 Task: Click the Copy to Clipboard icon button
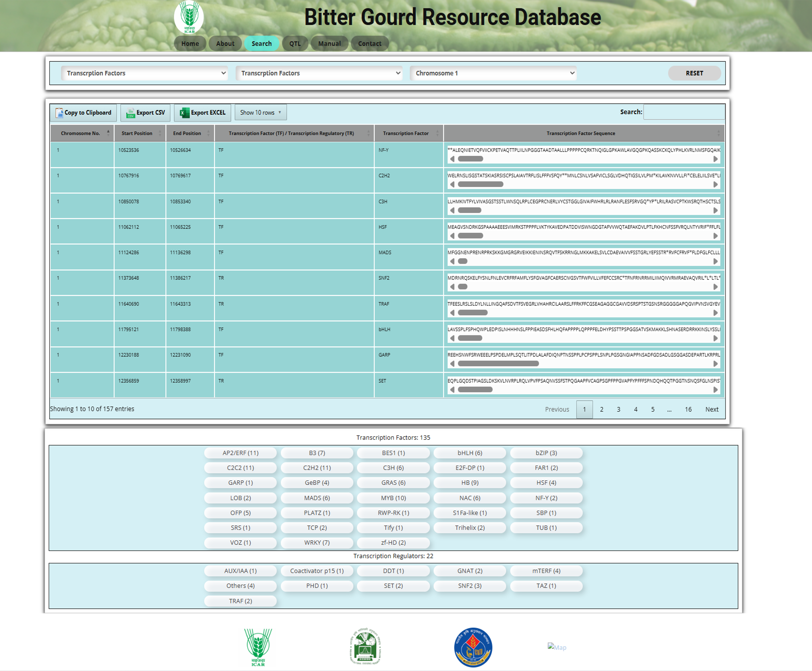(x=59, y=112)
